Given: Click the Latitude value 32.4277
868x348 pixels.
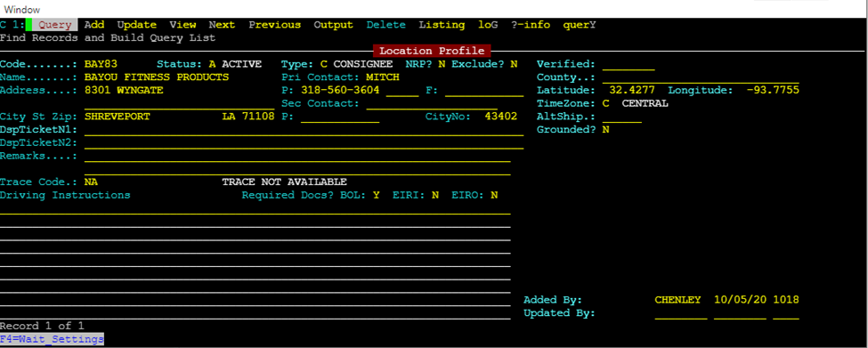Looking at the screenshot, I should pos(631,90).
